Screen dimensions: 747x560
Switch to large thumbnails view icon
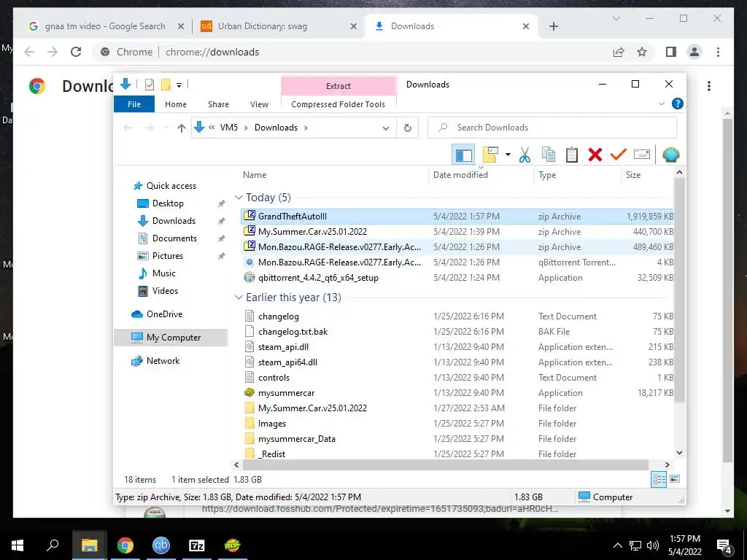[x=675, y=480]
